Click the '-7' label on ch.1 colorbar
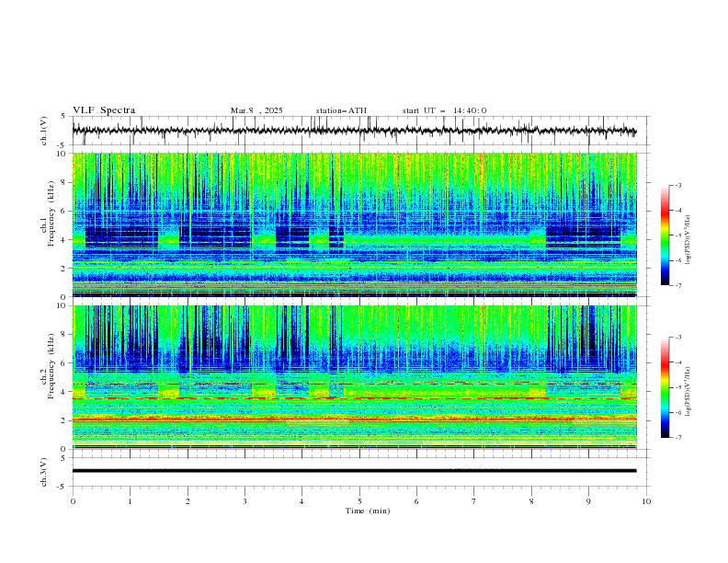The width and height of the screenshot is (728, 563). (x=678, y=285)
